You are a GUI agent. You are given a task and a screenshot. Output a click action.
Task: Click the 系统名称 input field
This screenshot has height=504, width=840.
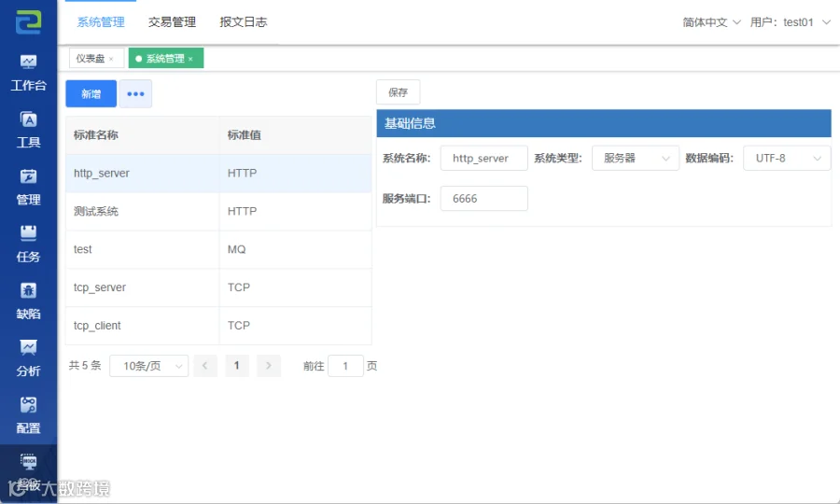pyautogui.click(x=483, y=158)
